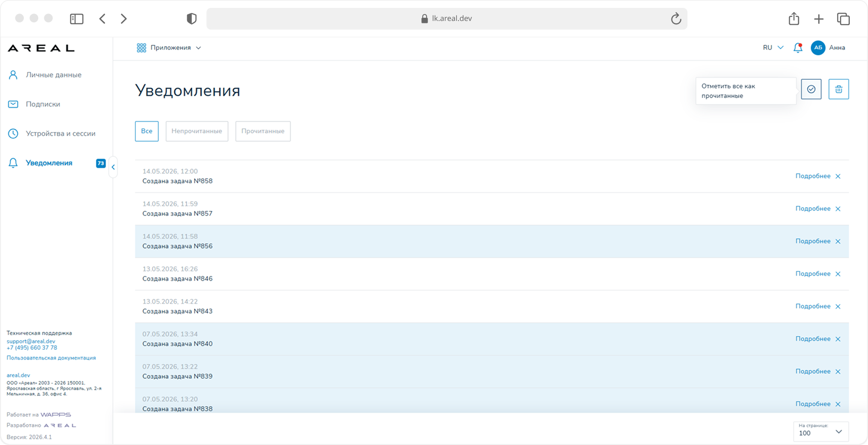Open the RU language dropdown
Screen dimensions: 868x445
coord(773,48)
